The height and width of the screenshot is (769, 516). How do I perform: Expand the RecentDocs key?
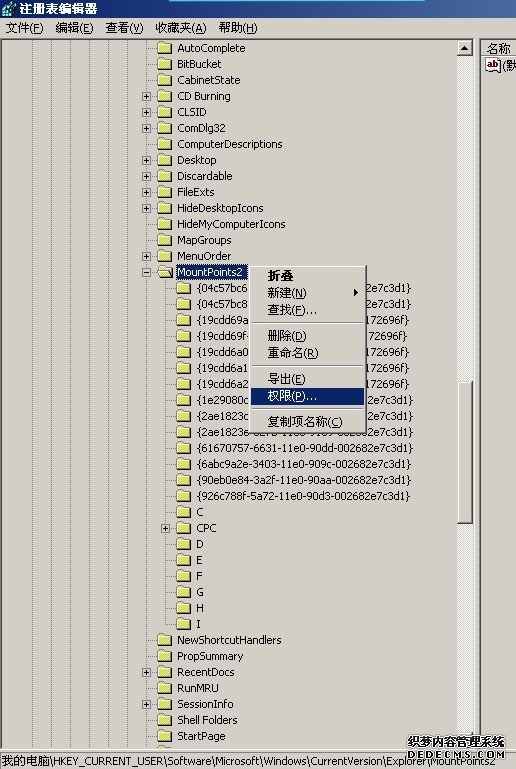click(x=146, y=672)
